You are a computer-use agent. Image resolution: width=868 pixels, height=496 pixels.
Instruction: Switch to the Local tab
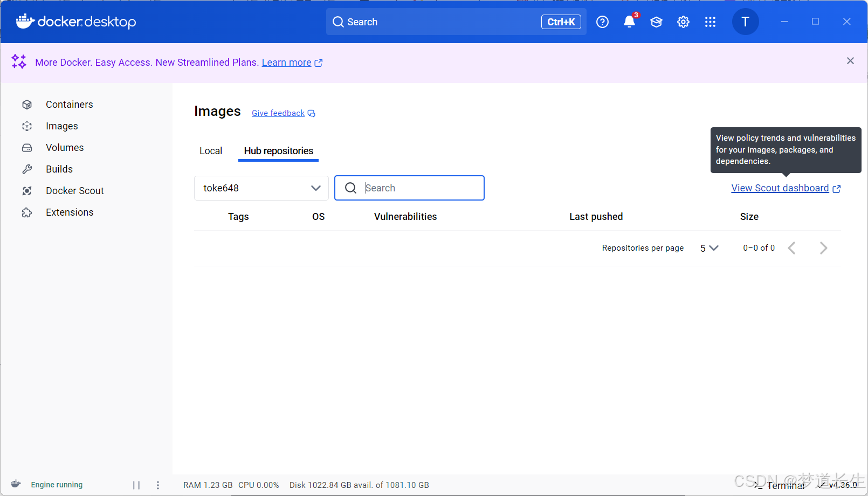(211, 151)
